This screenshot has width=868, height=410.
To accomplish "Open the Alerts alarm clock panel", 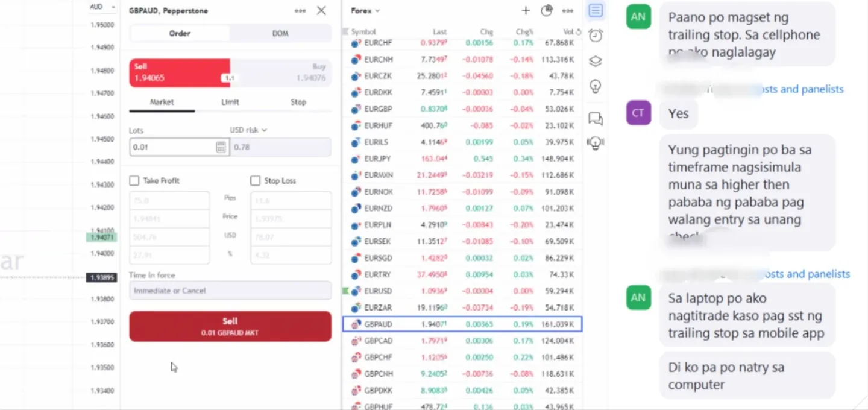I will point(595,36).
